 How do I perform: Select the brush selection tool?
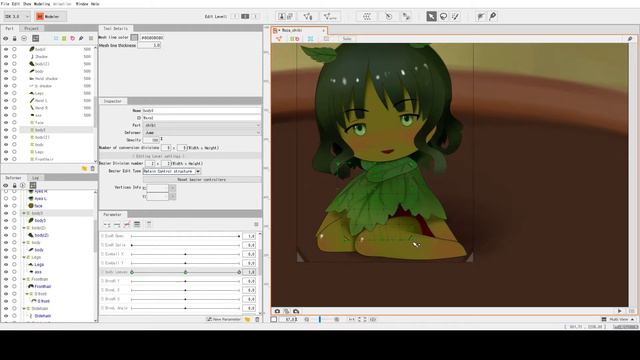pyautogui.click(x=456, y=16)
